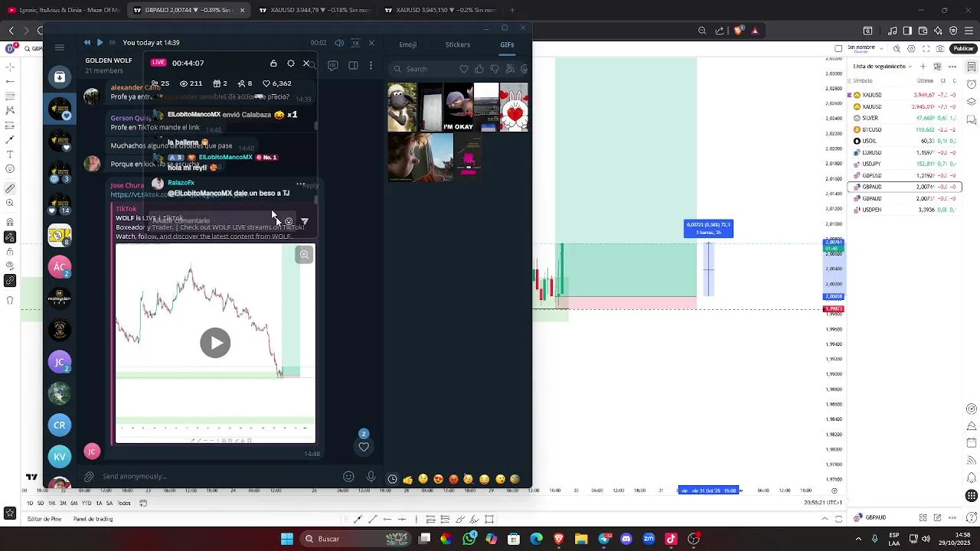
Task: Open TikTok from the taskbar
Action: [671, 539]
